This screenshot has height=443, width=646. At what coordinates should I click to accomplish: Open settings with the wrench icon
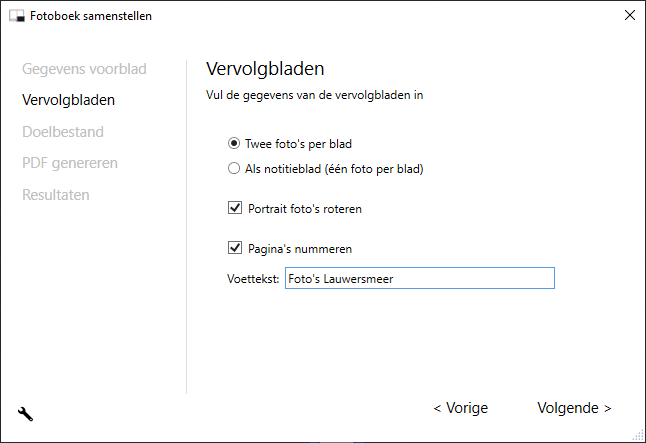pos(26,414)
